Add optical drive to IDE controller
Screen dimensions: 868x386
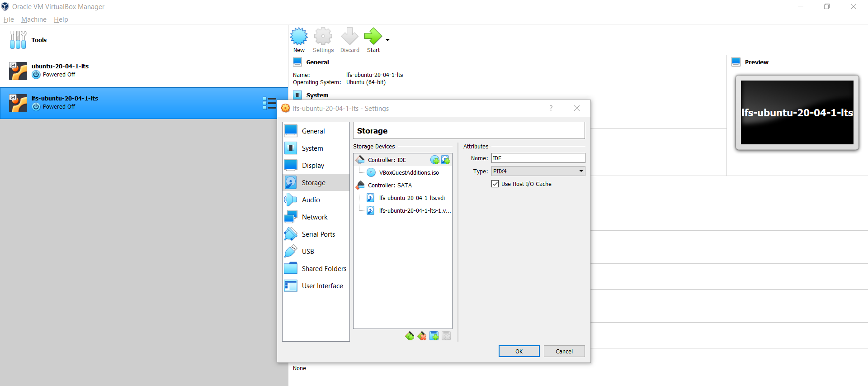click(435, 160)
